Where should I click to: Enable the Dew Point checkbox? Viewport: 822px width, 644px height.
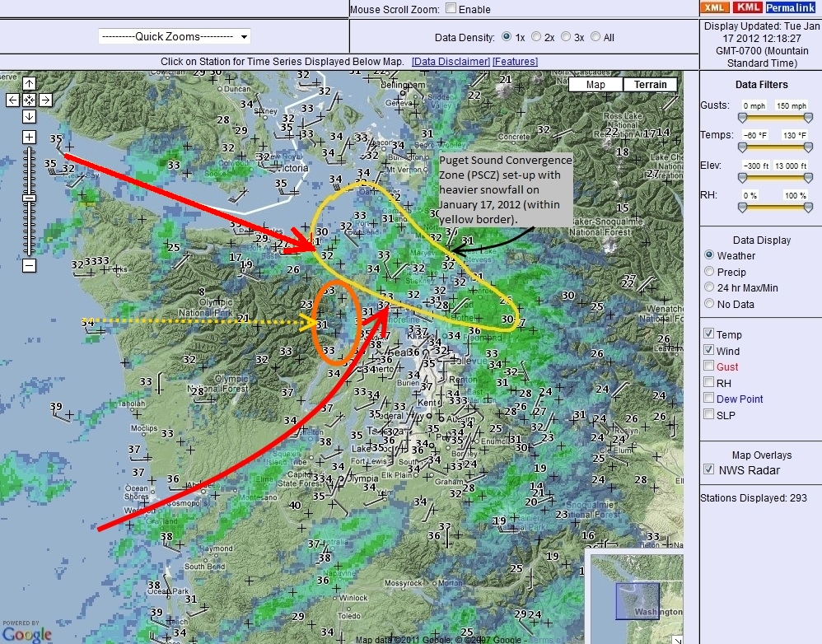[x=709, y=398]
